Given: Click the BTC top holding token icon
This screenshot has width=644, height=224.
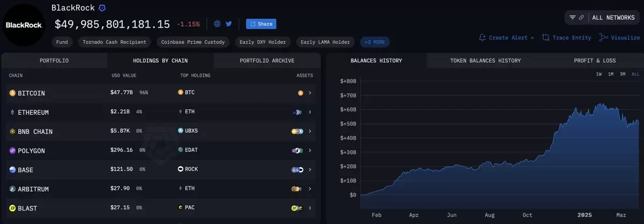Looking at the screenshot, I should [x=180, y=92].
